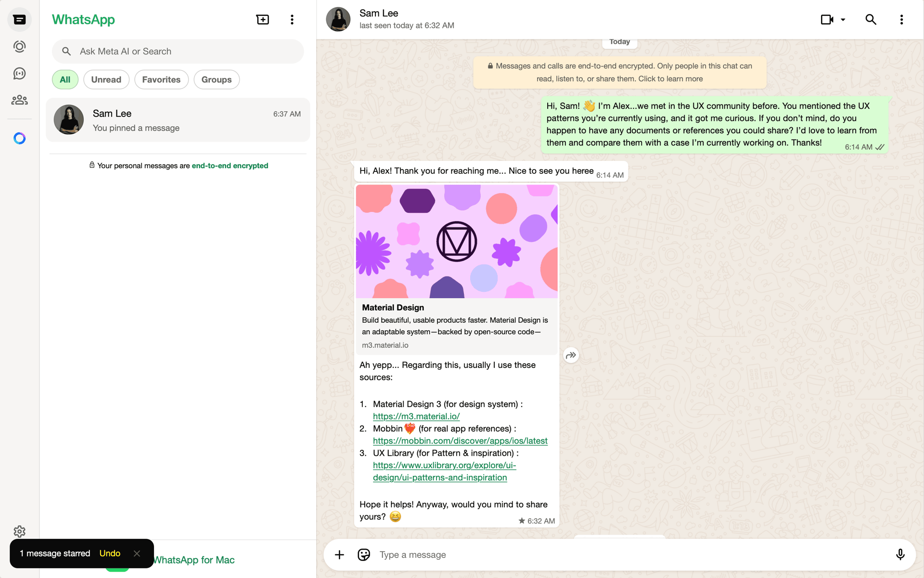Click the encryption notice banner in chat

619,72
